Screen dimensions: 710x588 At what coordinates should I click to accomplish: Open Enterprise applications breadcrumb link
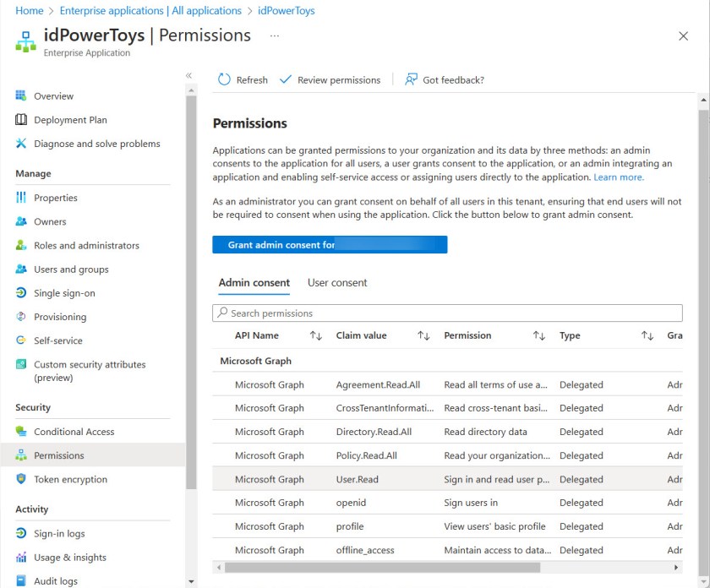[150, 10]
